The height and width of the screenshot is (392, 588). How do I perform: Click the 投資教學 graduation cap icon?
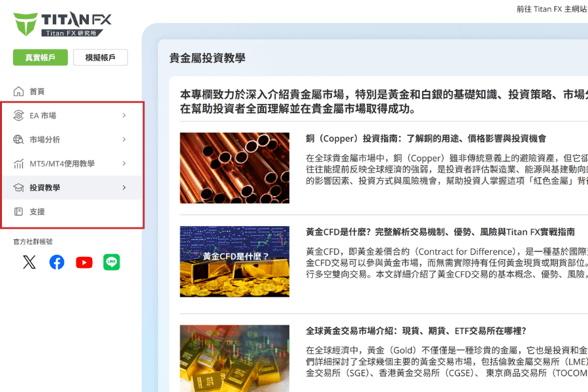pyautogui.click(x=18, y=188)
